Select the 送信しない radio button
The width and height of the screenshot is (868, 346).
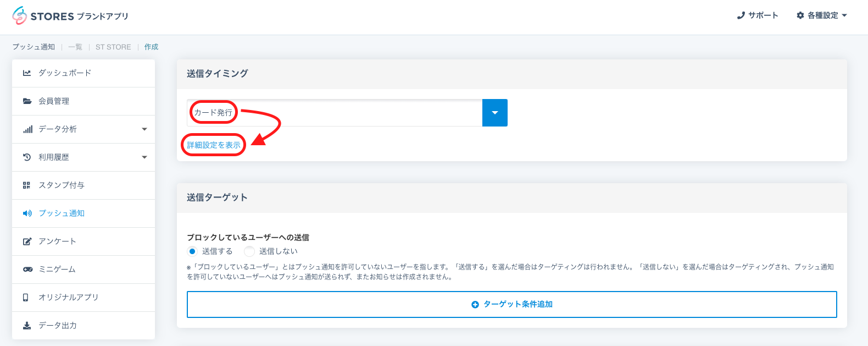[249, 251]
